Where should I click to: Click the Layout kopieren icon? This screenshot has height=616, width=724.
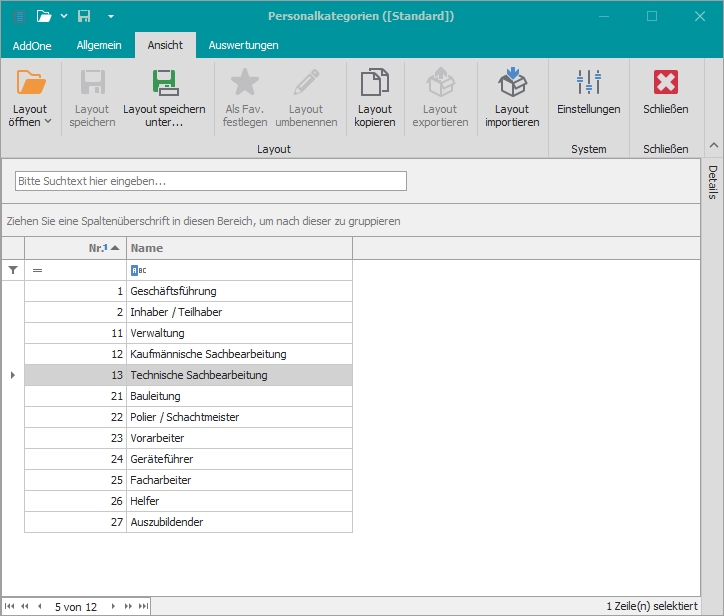[x=375, y=84]
